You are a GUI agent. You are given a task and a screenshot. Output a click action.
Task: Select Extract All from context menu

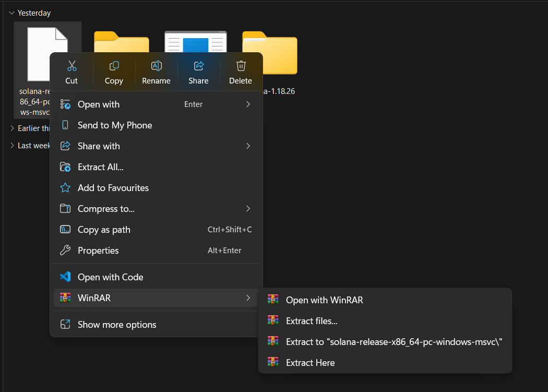(x=100, y=167)
